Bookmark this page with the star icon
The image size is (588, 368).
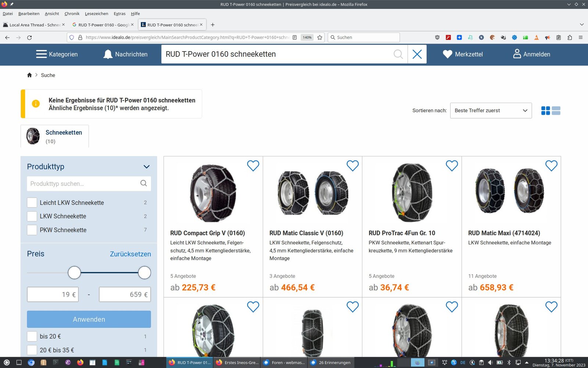tap(320, 37)
